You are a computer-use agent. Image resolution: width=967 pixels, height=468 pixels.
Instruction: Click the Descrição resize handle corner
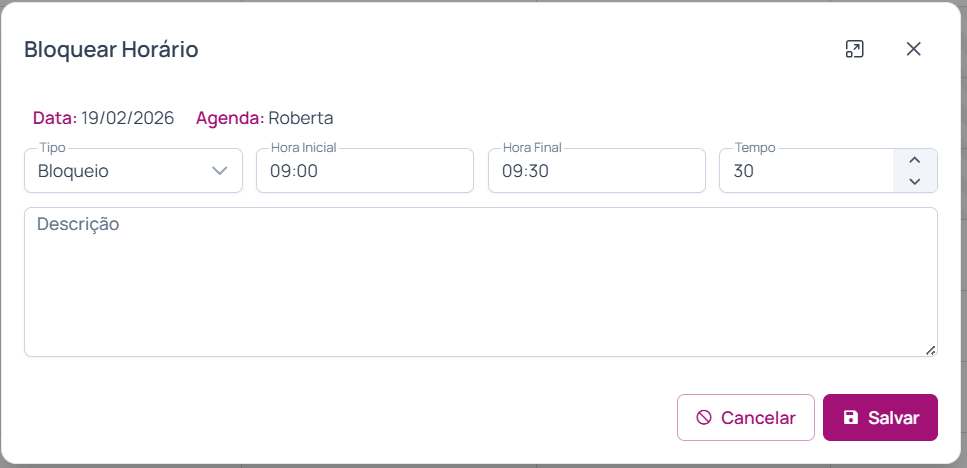[931, 350]
